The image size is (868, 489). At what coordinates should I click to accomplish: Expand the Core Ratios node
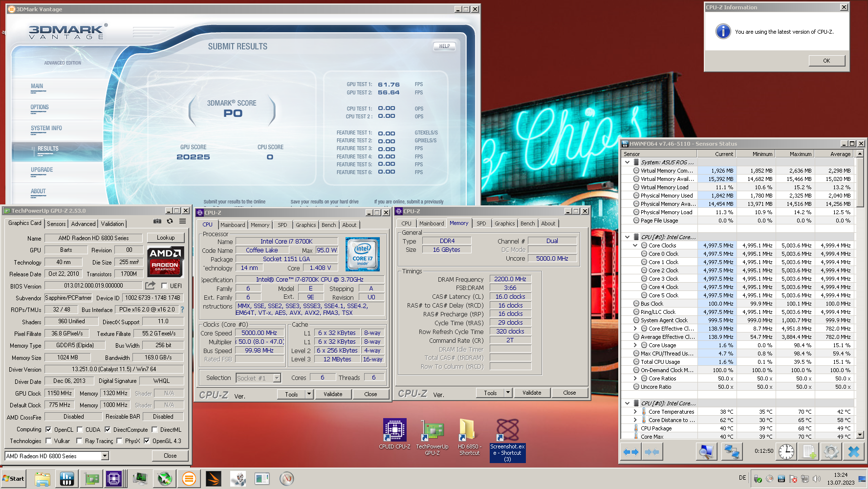coord(635,378)
